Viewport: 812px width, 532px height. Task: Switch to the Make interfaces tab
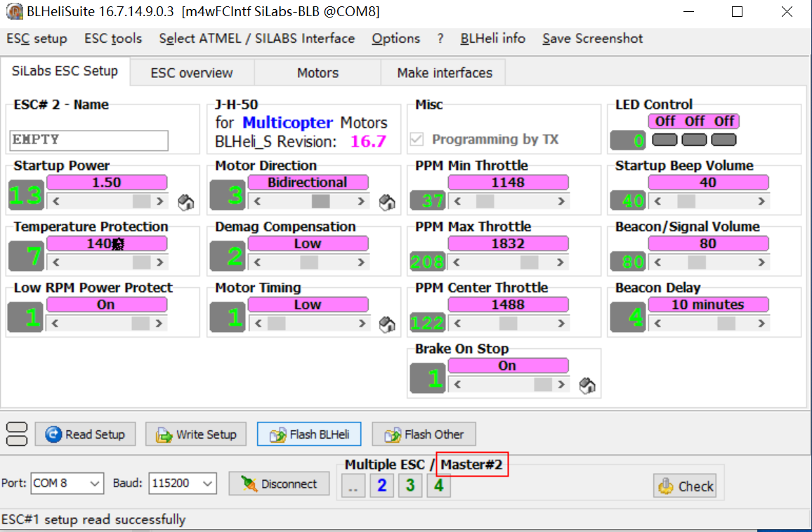pyautogui.click(x=445, y=72)
